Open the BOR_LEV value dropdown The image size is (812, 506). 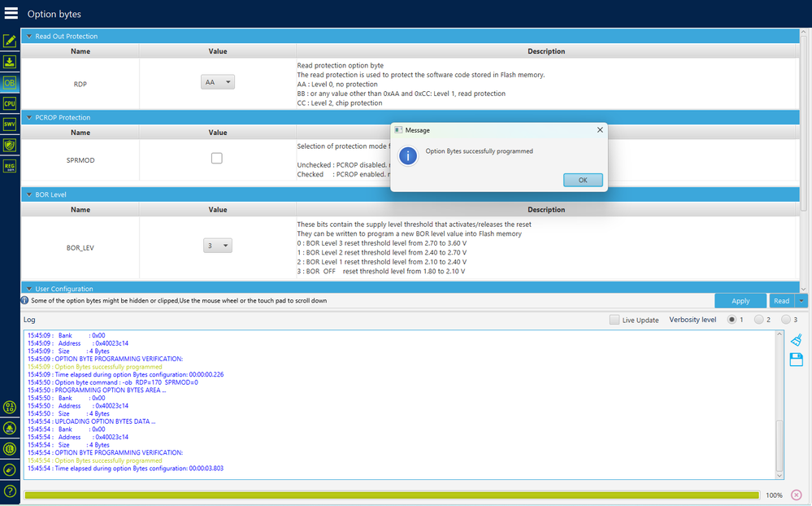click(x=218, y=245)
